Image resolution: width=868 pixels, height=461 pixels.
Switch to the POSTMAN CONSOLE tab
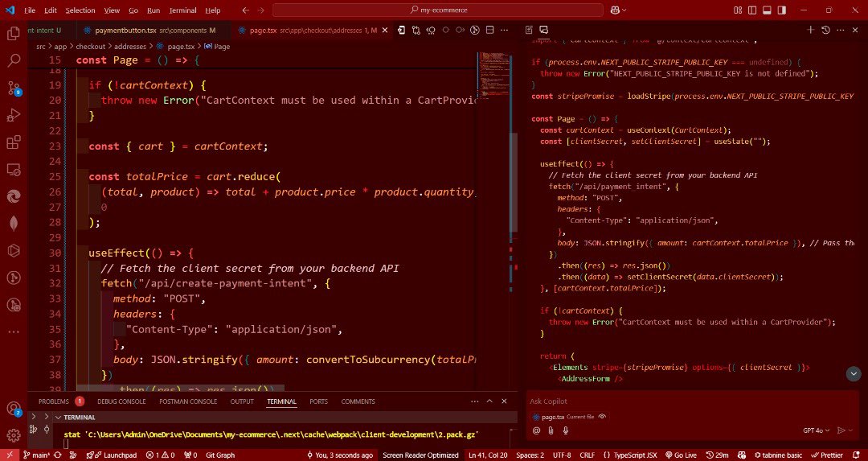point(187,401)
